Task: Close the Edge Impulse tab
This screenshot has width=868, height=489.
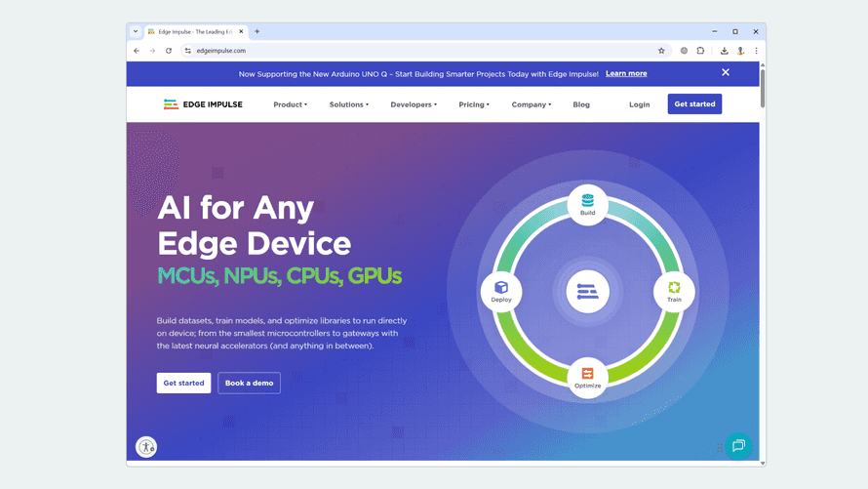Action: (241, 31)
